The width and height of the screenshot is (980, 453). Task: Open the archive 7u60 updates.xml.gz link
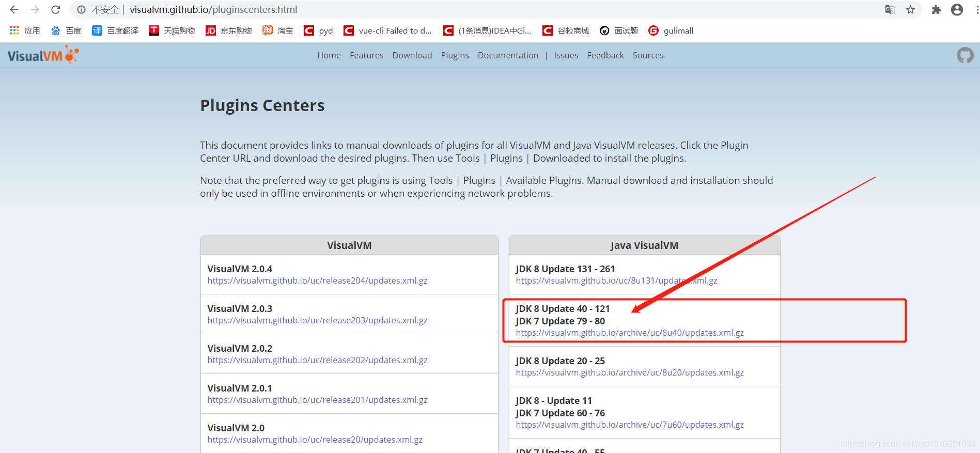(630, 425)
